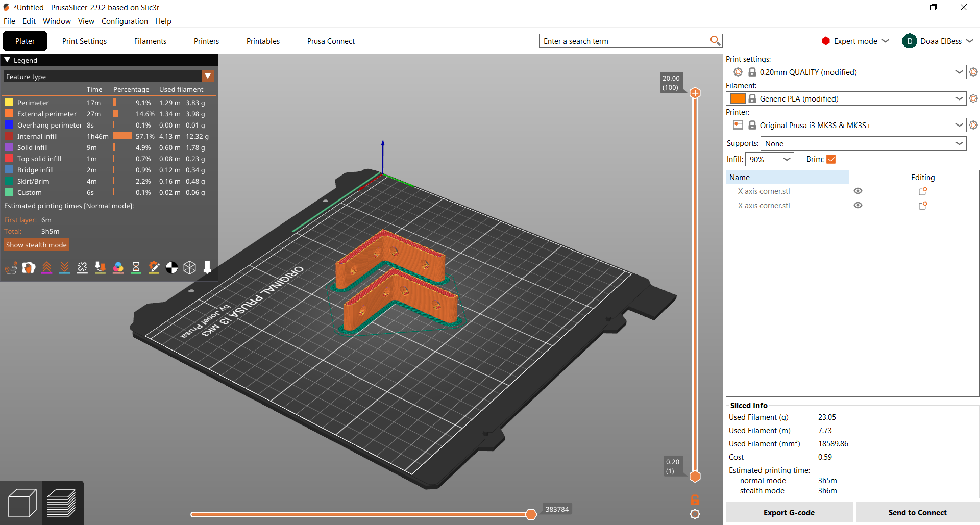The image size is (980, 525).
Task: Click the Name column header
Action: point(788,177)
